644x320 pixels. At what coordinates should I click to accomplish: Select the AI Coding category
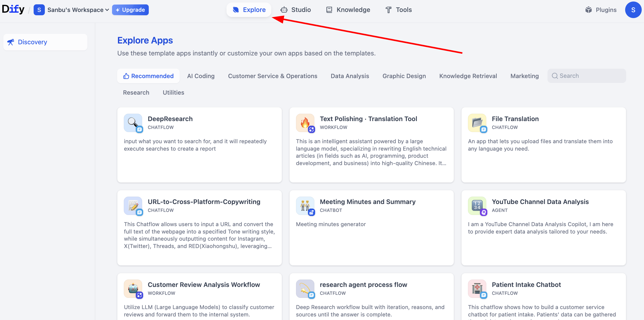coord(201,76)
